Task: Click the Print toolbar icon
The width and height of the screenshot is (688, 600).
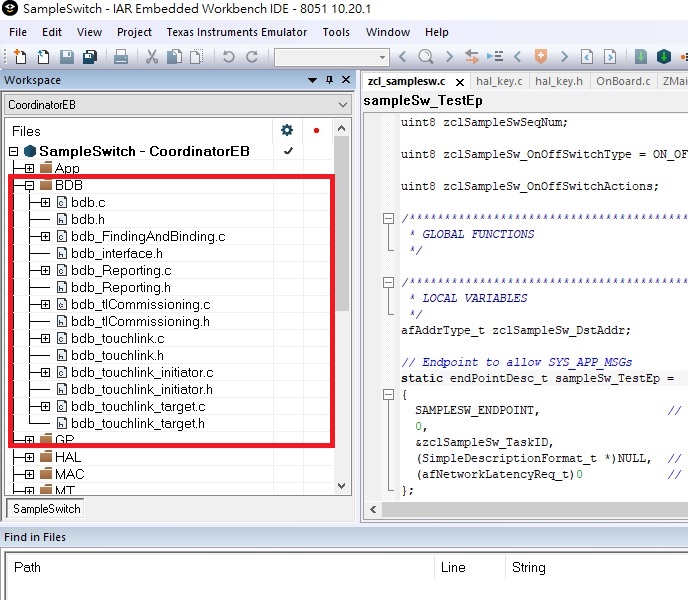Action: click(x=121, y=57)
